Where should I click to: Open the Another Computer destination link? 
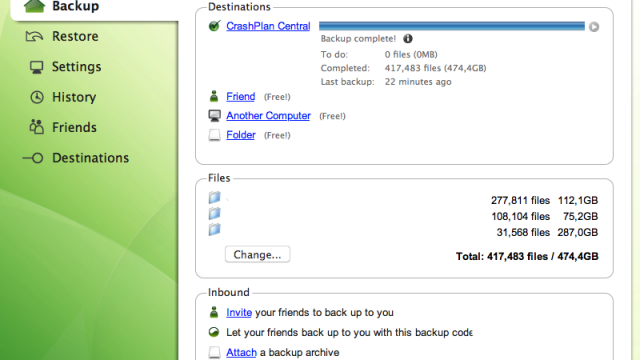click(x=268, y=116)
